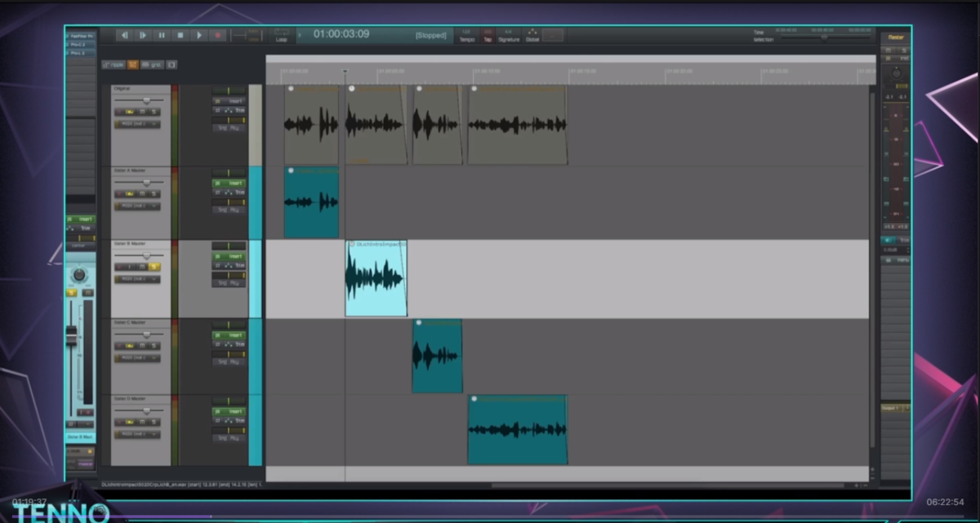Viewport: 980px width, 523px height.
Task: Click the edit cursor marker on the ruler
Action: coord(345,73)
